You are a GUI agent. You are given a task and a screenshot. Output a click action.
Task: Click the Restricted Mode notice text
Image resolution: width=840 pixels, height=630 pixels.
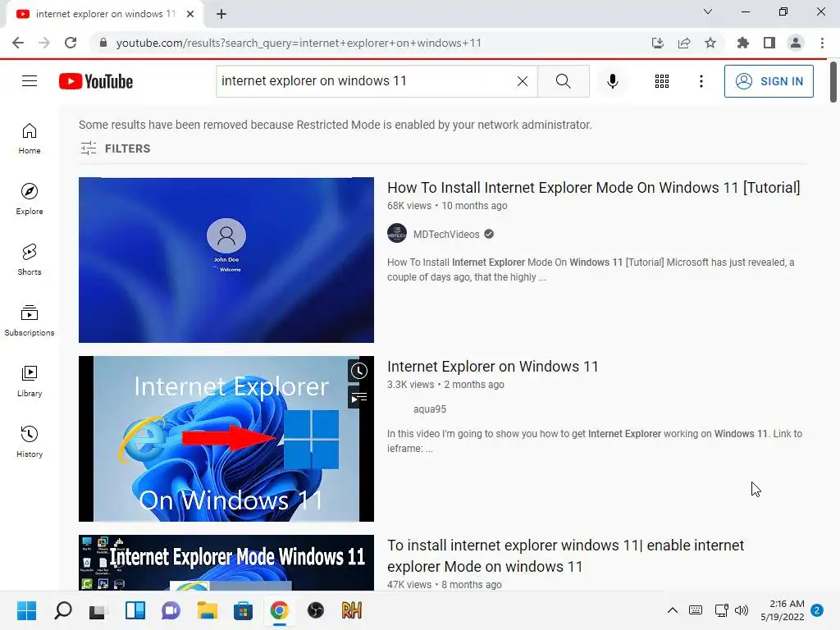(336, 125)
